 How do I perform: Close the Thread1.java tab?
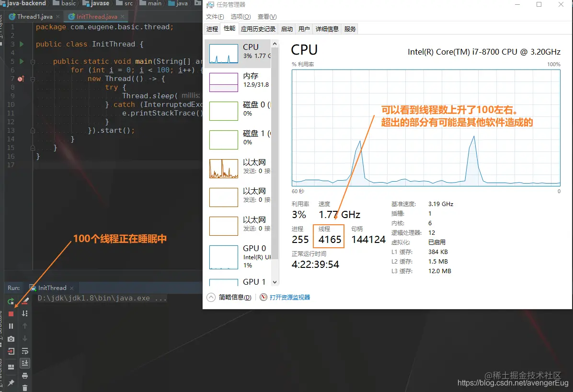click(58, 16)
